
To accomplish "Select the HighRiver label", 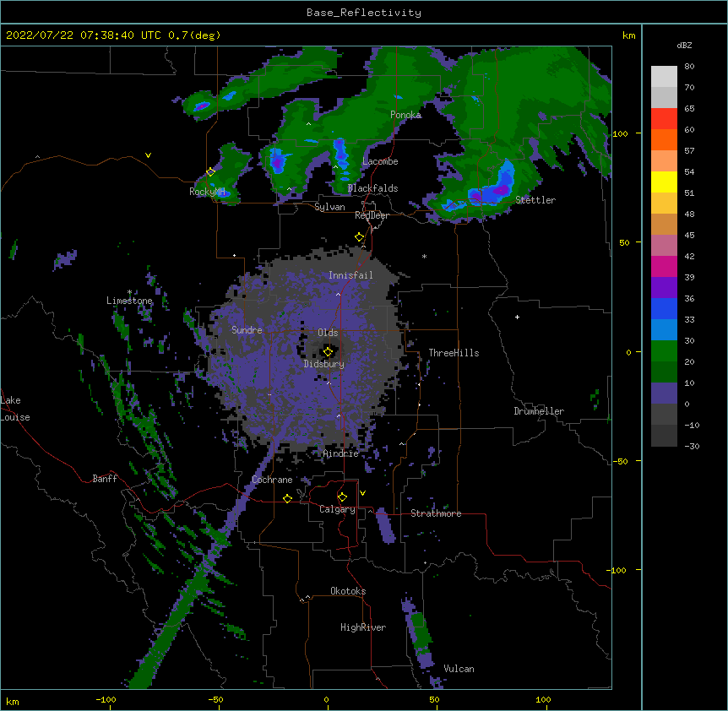I will 363,627.
